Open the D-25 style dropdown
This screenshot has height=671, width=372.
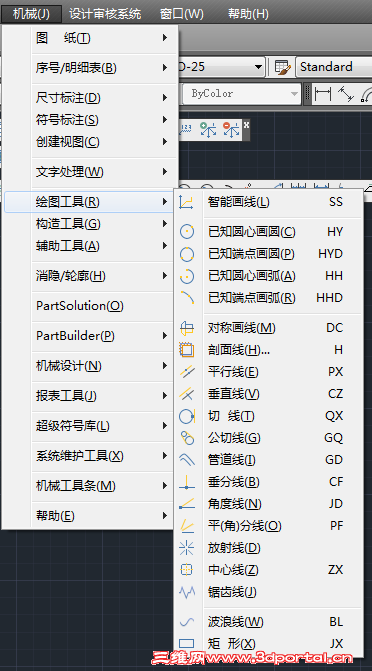258,67
